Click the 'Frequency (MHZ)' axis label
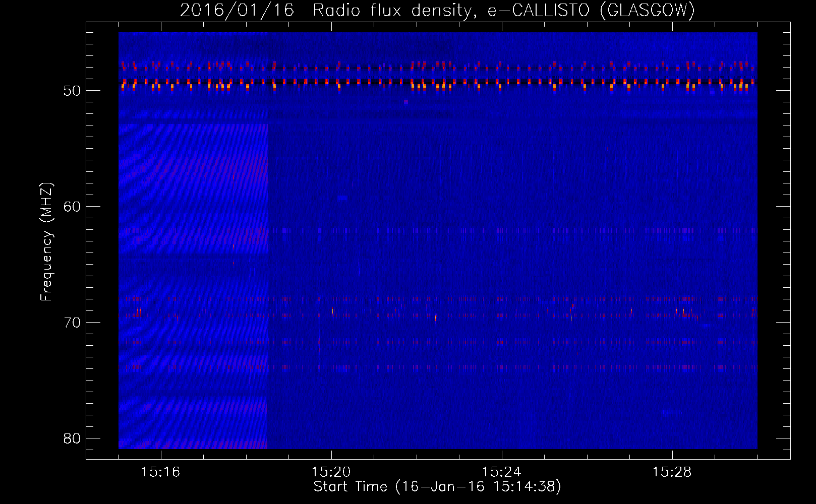This screenshot has height=504, width=816. click(x=46, y=242)
